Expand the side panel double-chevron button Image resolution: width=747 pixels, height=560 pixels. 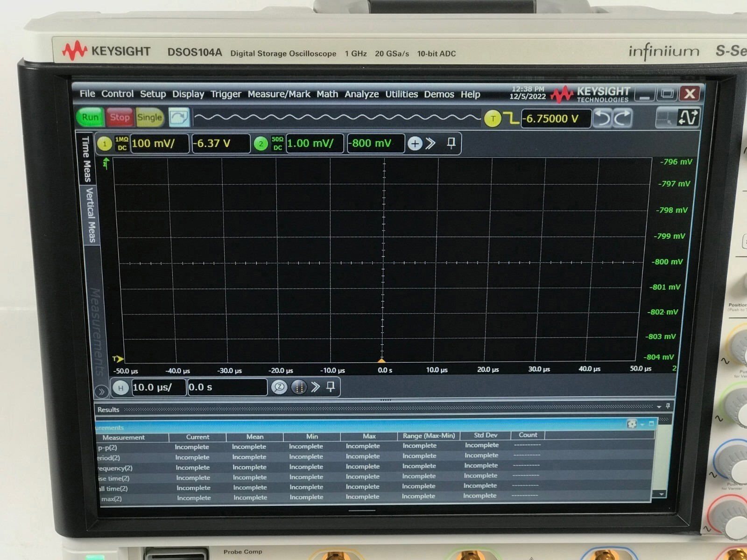(101, 391)
